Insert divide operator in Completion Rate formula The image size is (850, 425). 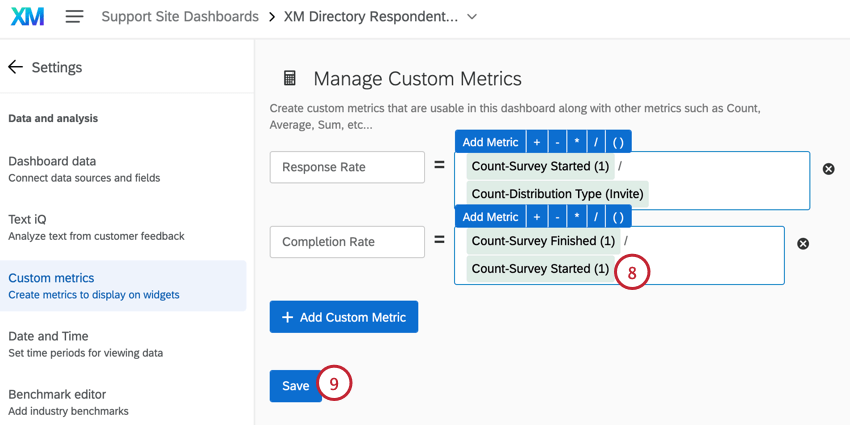(595, 217)
